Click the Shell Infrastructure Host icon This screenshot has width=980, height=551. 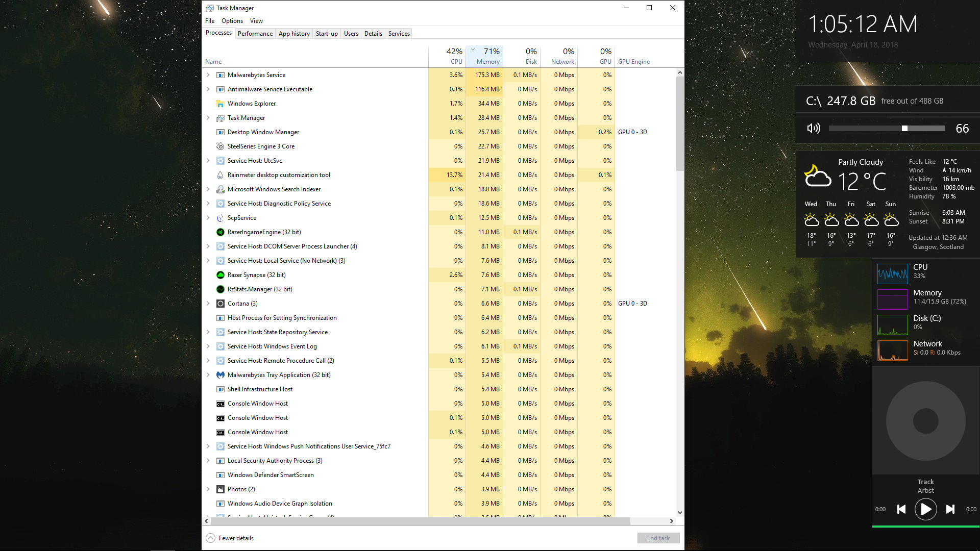tap(220, 389)
